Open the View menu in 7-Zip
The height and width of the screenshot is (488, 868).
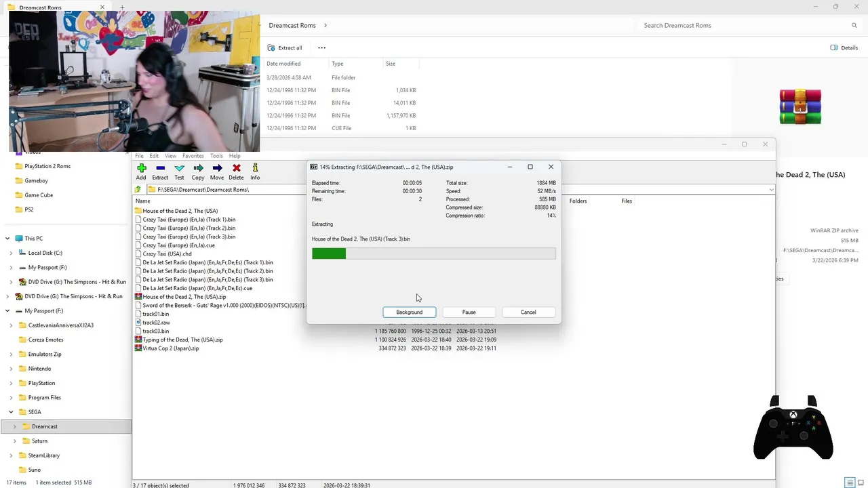[x=170, y=156]
